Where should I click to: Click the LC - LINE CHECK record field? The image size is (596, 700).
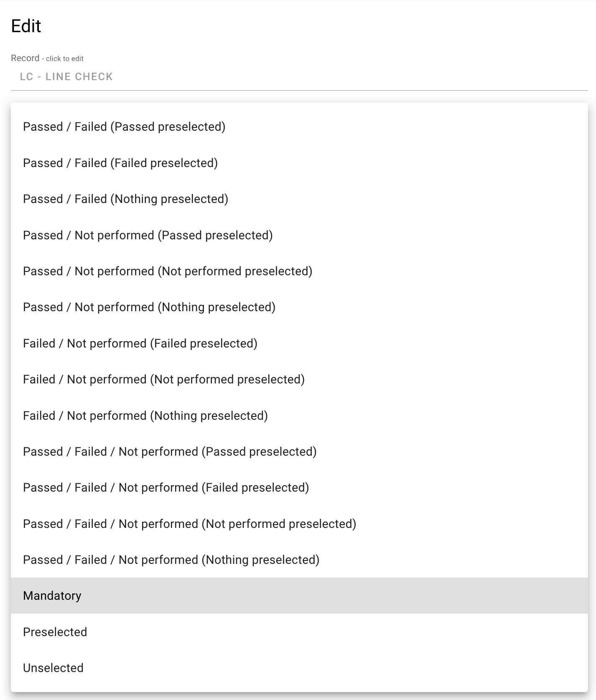click(66, 77)
